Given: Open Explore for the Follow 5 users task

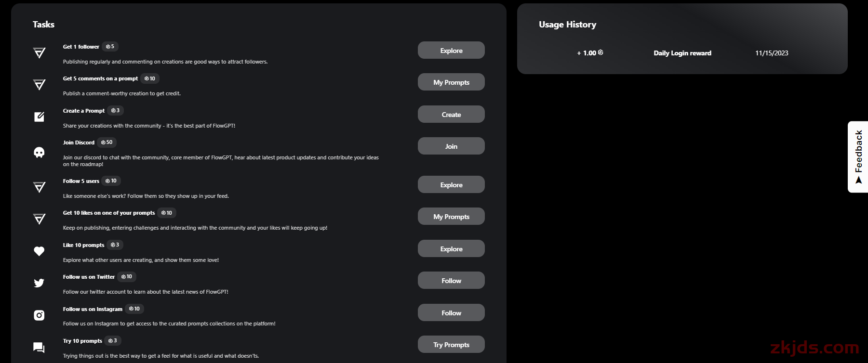Looking at the screenshot, I should click(x=451, y=184).
